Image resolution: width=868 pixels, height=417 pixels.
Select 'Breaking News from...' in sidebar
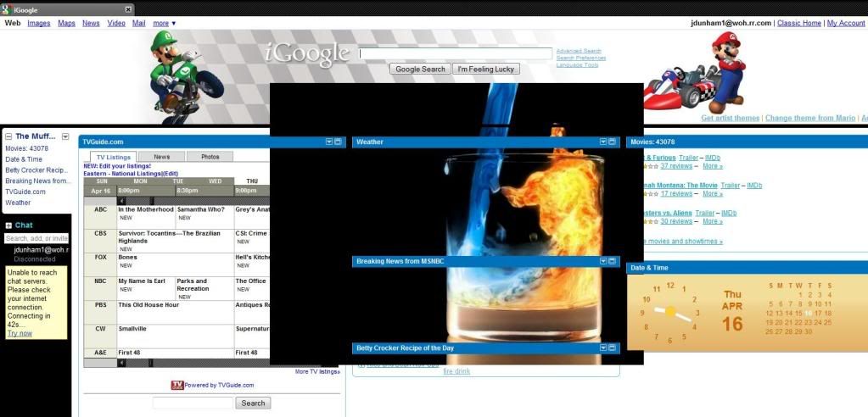tap(38, 181)
